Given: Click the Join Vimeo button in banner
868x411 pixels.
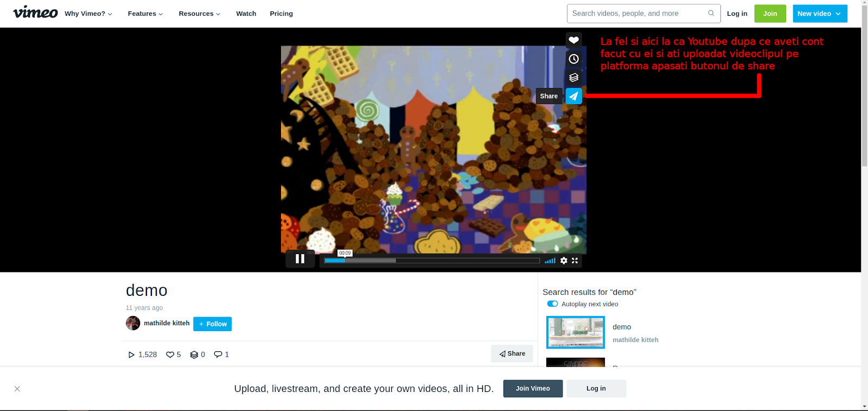Looking at the screenshot, I should click(x=533, y=389).
